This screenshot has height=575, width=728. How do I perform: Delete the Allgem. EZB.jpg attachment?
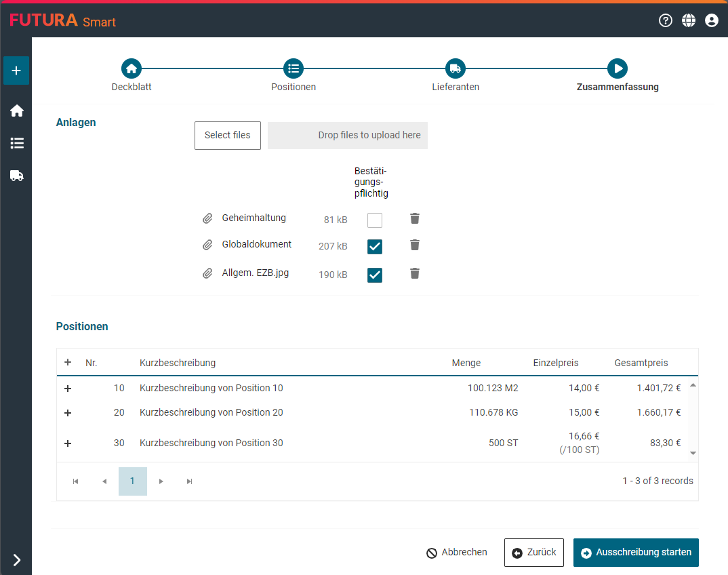[x=415, y=273]
